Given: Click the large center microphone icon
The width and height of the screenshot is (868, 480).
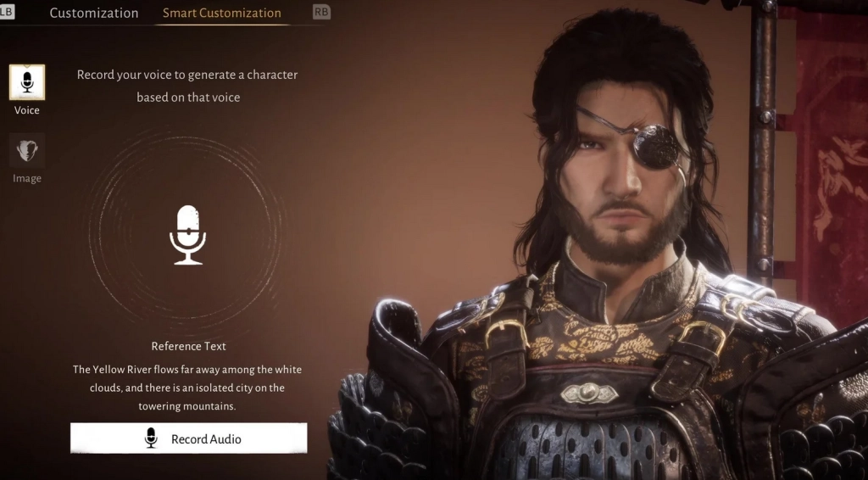Looking at the screenshot, I should tap(187, 235).
